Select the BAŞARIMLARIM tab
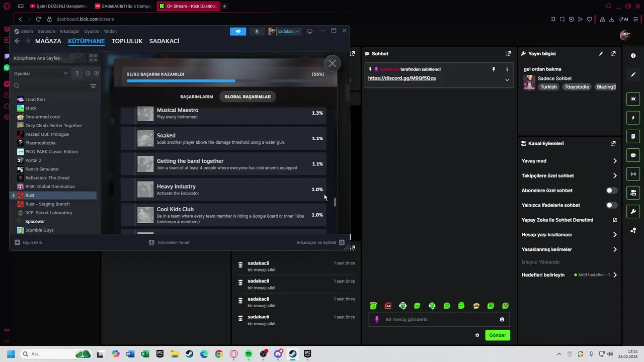The height and width of the screenshot is (362, 644). click(x=197, y=97)
